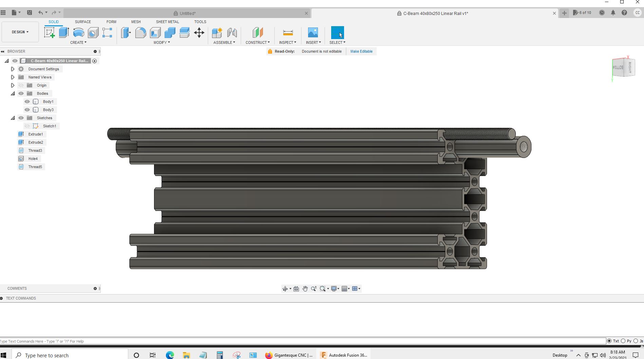The width and height of the screenshot is (644, 359).
Task: Open the Help question mark icon
Action: pyautogui.click(x=624, y=13)
